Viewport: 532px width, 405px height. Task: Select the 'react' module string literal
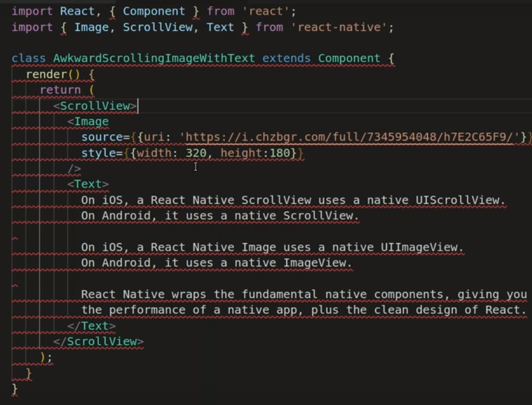(264, 10)
